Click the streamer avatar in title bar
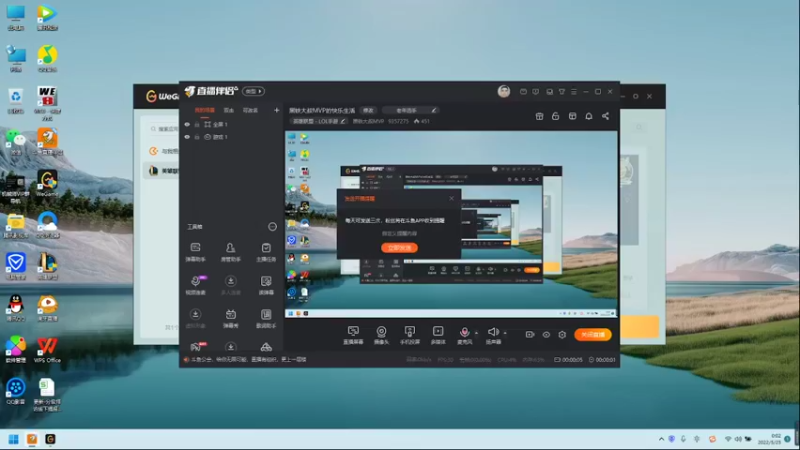Screen dimensions: 800x450 coord(504,91)
